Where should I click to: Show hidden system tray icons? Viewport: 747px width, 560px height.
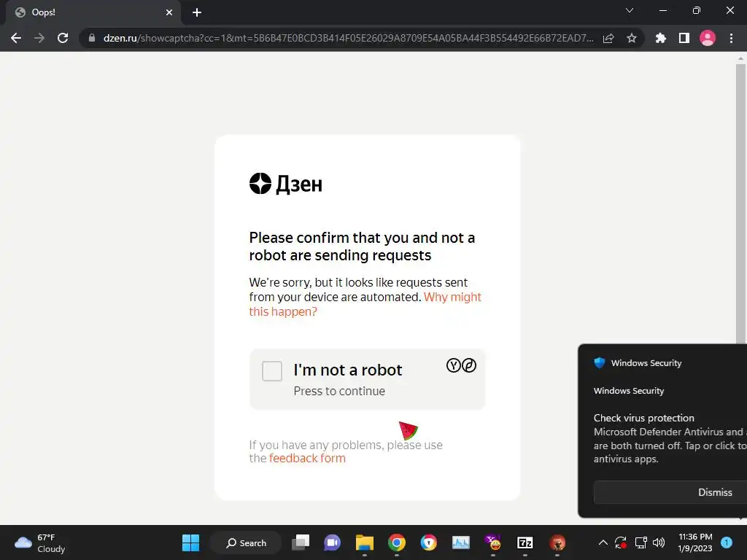click(603, 542)
